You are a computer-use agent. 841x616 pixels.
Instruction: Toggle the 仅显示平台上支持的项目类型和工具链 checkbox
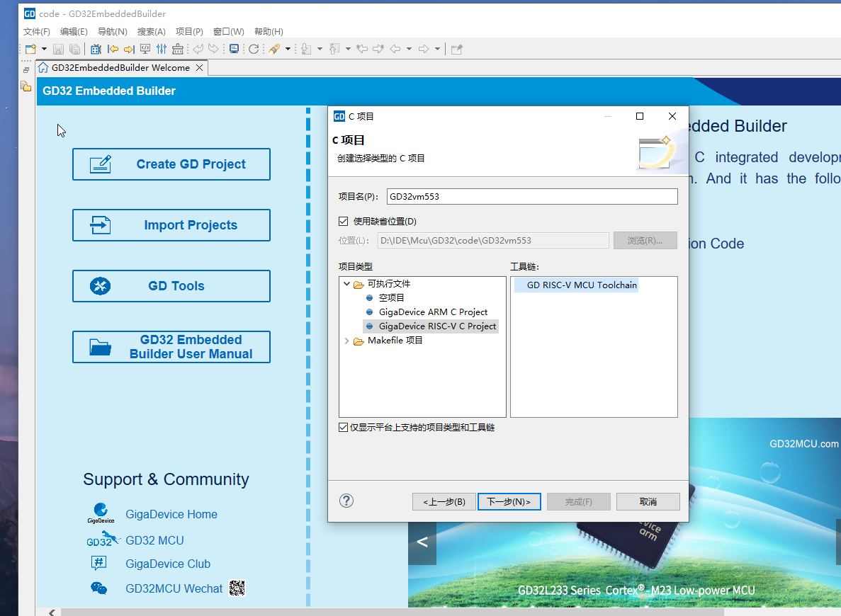tap(344, 428)
